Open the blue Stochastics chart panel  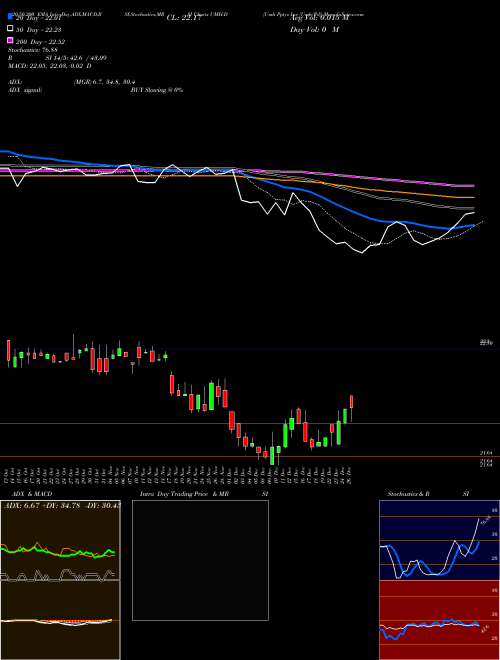(x=439, y=540)
